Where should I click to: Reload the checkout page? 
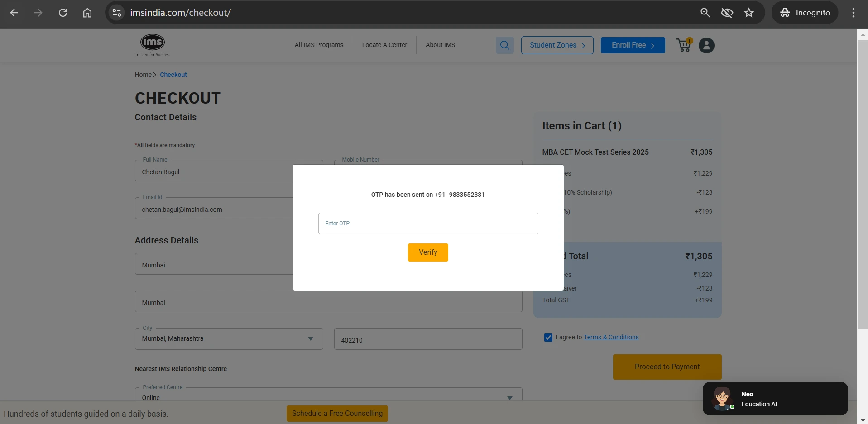(x=63, y=13)
